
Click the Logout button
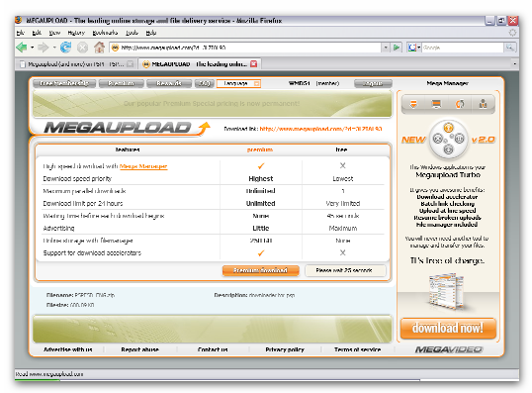tap(373, 83)
